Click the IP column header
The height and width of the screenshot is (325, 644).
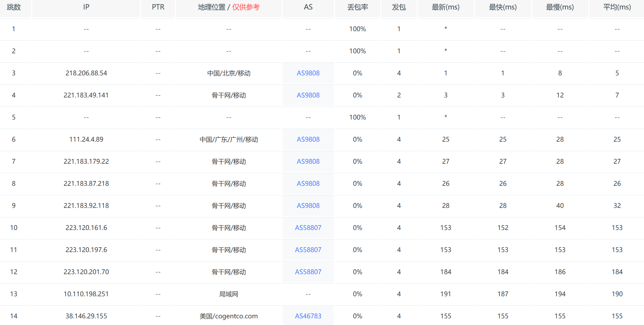tap(86, 7)
